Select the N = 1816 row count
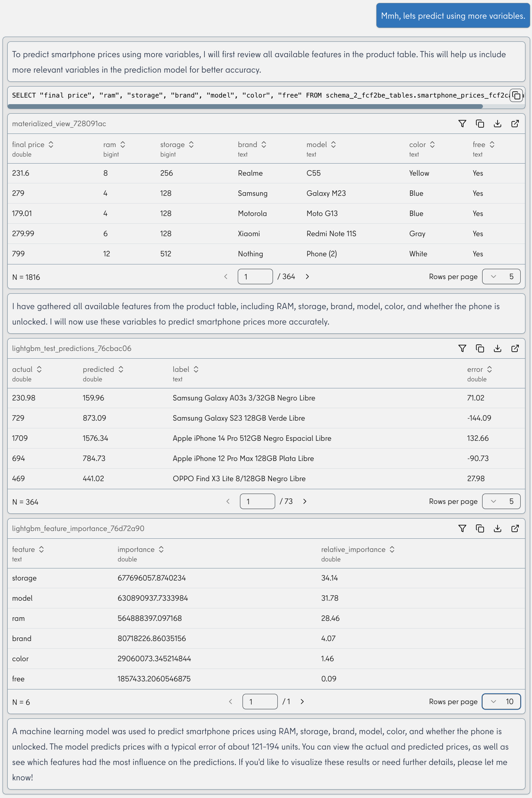 (x=26, y=277)
